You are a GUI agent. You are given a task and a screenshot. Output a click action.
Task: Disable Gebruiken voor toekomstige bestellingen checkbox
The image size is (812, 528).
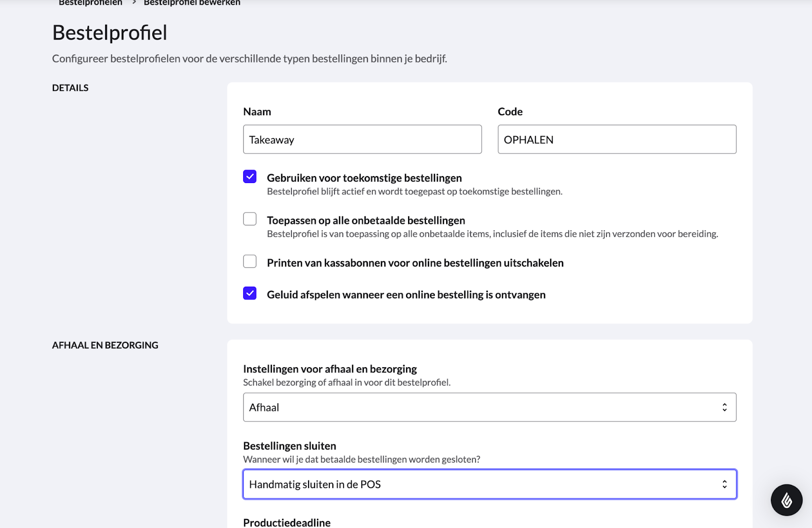click(x=250, y=177)
